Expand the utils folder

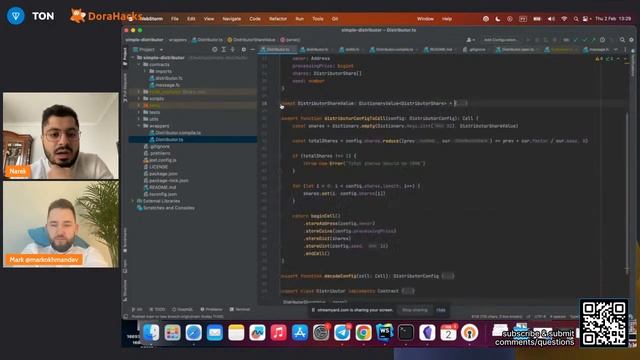click(x=139, y=119)
